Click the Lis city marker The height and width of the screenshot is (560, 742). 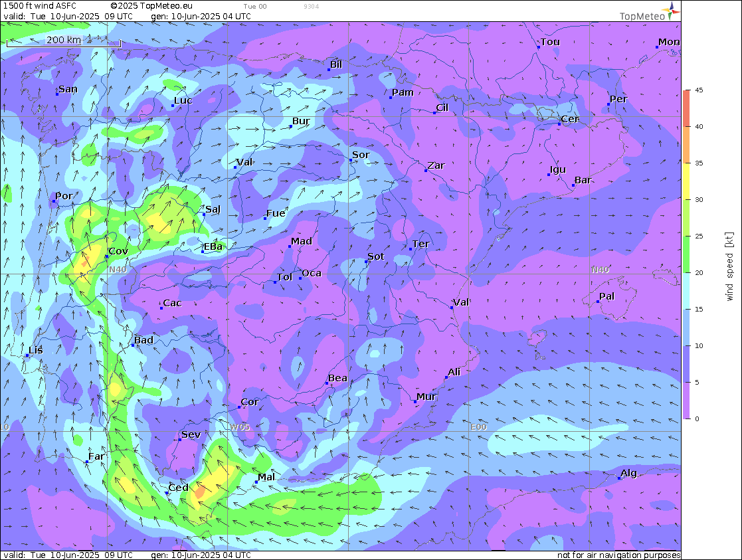click(27, 355)
